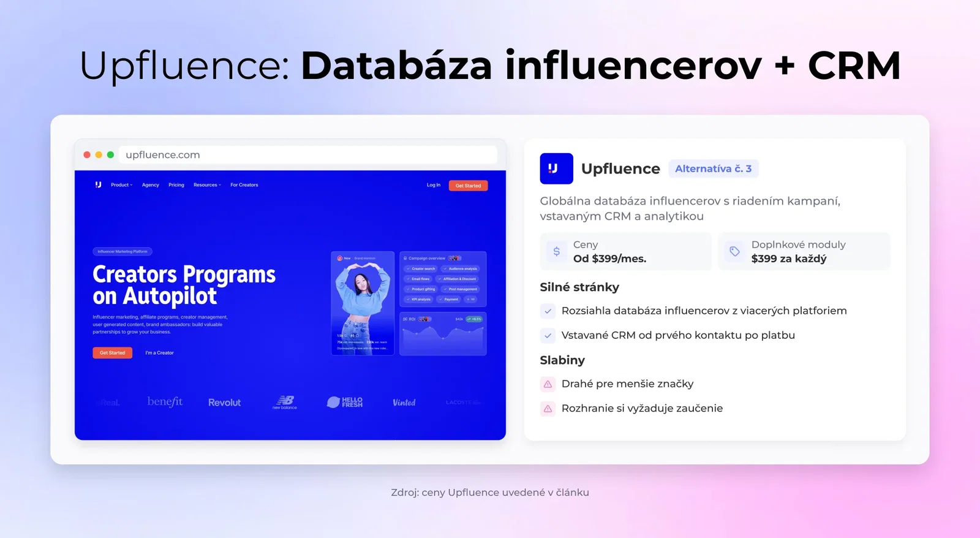
Task: Click the Revolut logo
Action: click(224, 403)
